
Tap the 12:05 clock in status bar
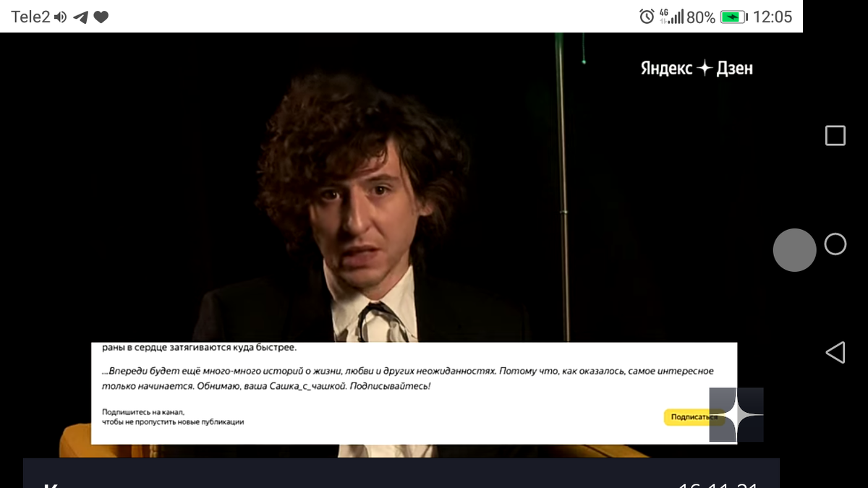pyautogui.click(x=773, y=17)
